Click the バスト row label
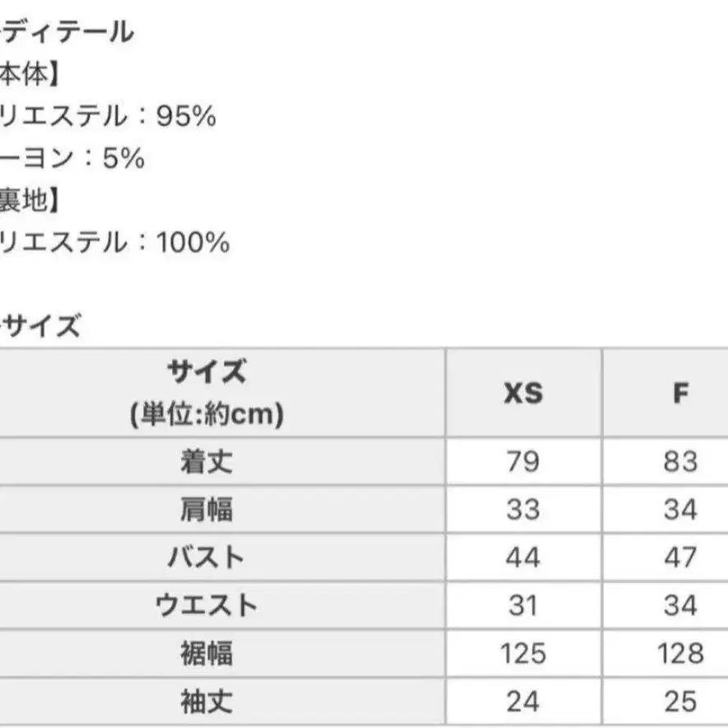The width and height of the screenshot is (728, 728). tap(206, 558)
